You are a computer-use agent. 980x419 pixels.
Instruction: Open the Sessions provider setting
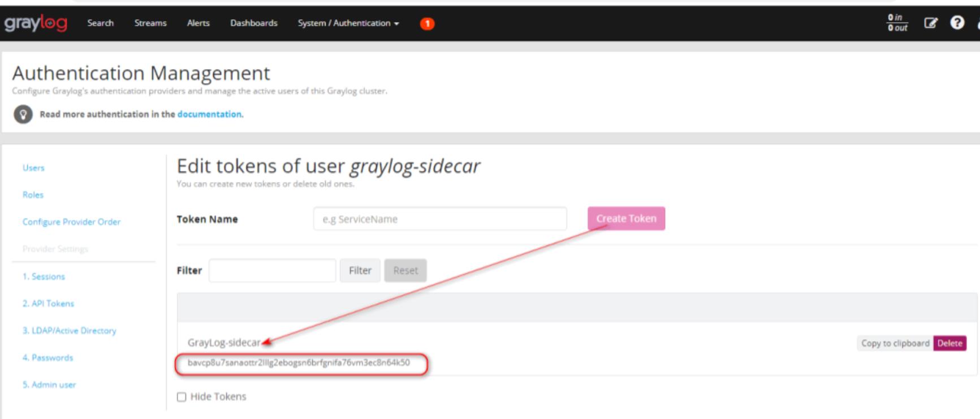[x=44, y=277]
